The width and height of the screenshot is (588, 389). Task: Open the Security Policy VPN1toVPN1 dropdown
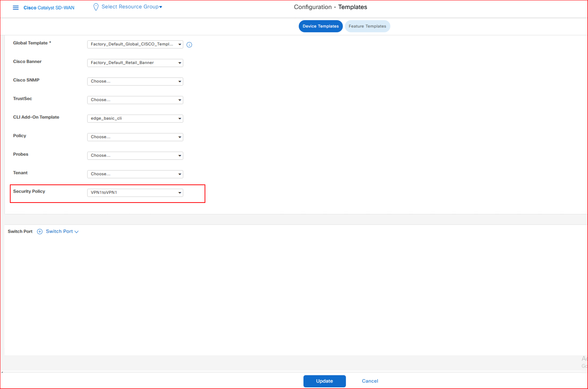coord(135,192)
